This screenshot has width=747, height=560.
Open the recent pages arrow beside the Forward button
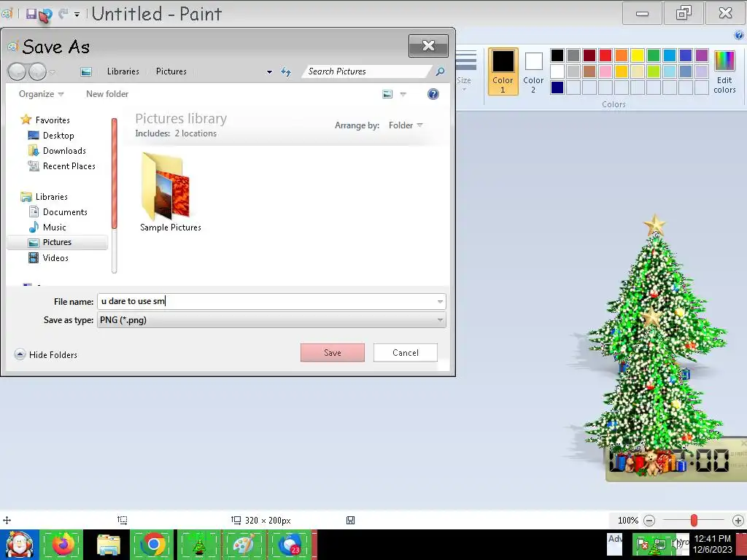[53, 72]
